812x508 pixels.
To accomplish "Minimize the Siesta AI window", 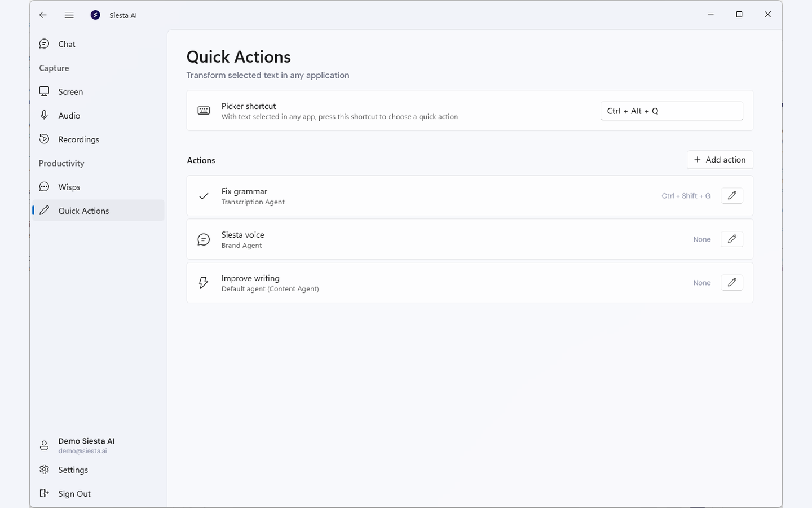I will (x=710, y=15).
